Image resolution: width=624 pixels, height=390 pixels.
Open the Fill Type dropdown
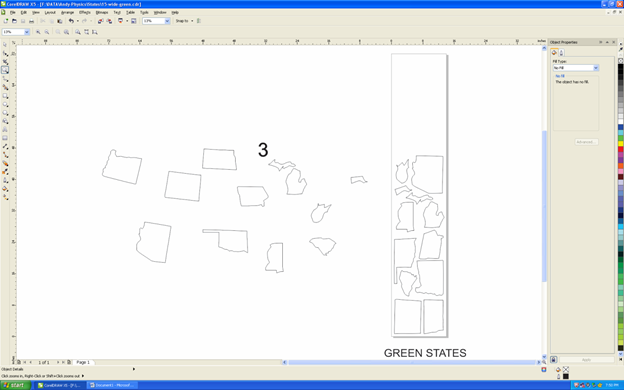click(x=596, y=68)
